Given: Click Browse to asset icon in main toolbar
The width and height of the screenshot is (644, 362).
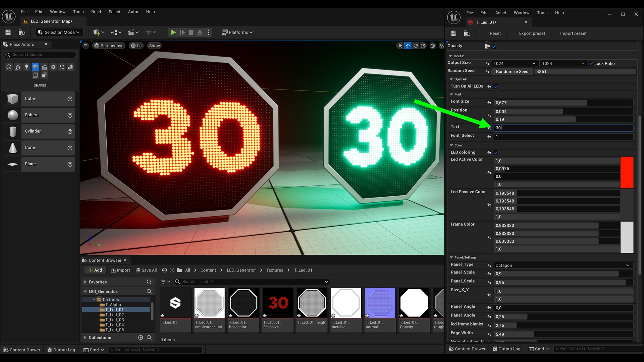Looking at the screenshot, I should (x=22, y=32).
